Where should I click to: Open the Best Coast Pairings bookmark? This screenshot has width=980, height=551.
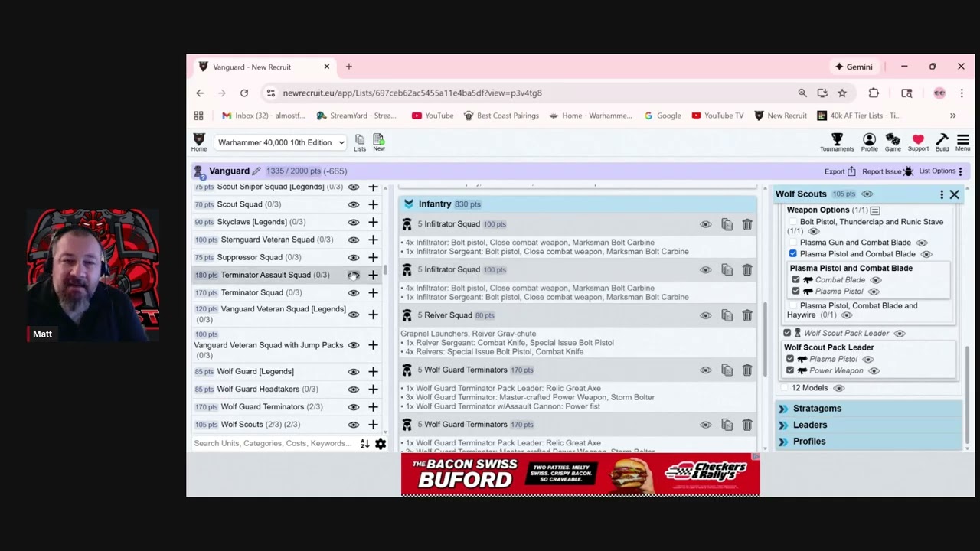coord(501,116)
